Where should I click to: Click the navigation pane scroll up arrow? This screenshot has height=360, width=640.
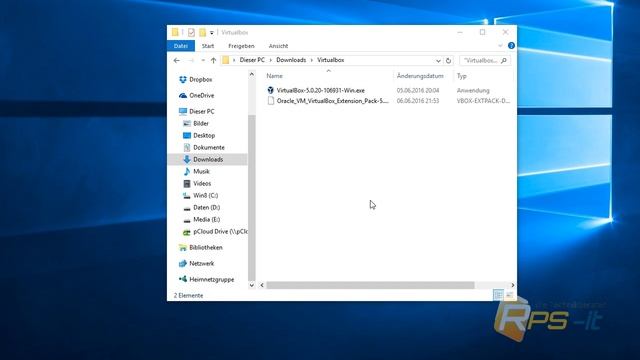[251, 74]
